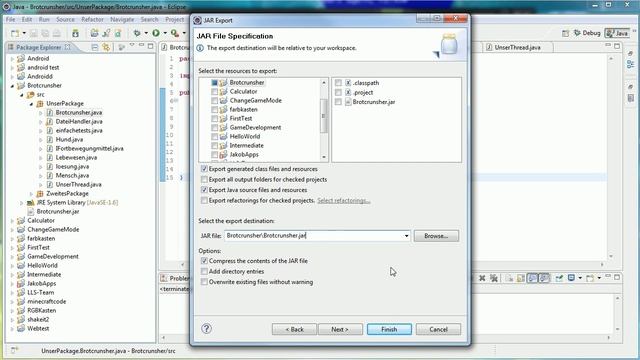
Task: Click Remove All Terminated Launches console icon
Action: 494,278
